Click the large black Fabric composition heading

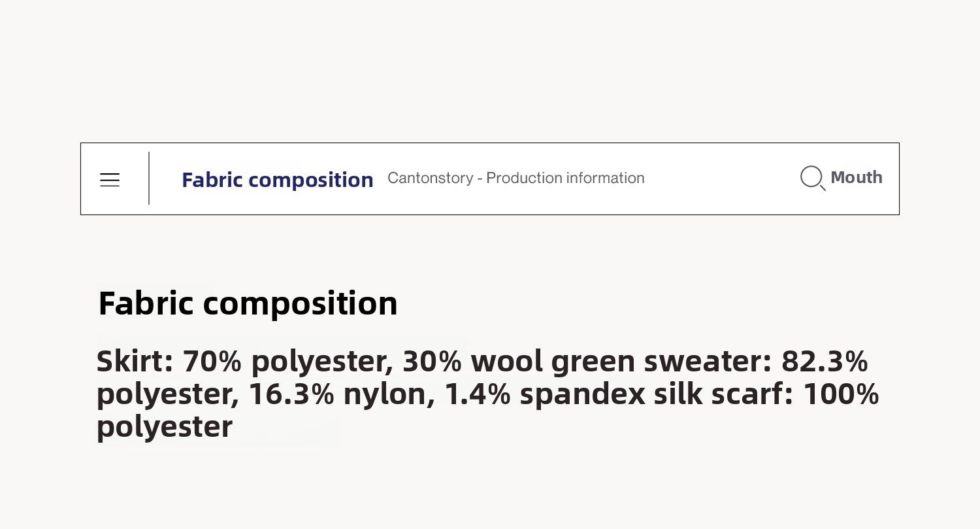248,303
